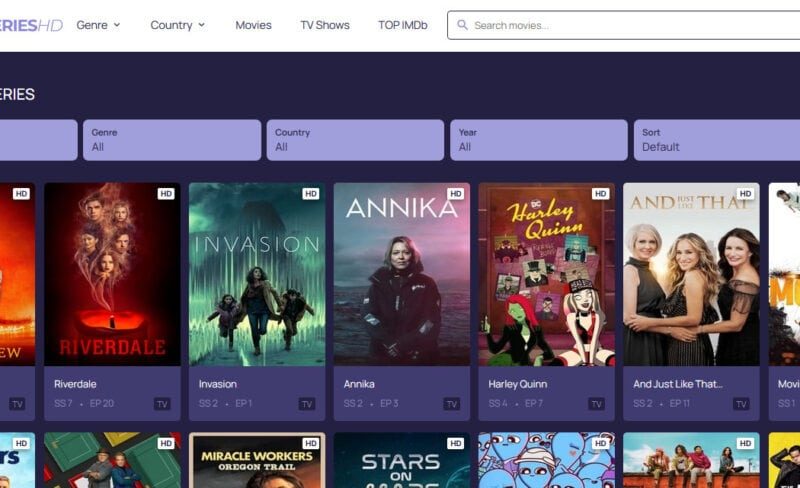Click the SeriesHD site logo
The width and height of the screenshot is (800, 488).
click(x=31, y=25)
